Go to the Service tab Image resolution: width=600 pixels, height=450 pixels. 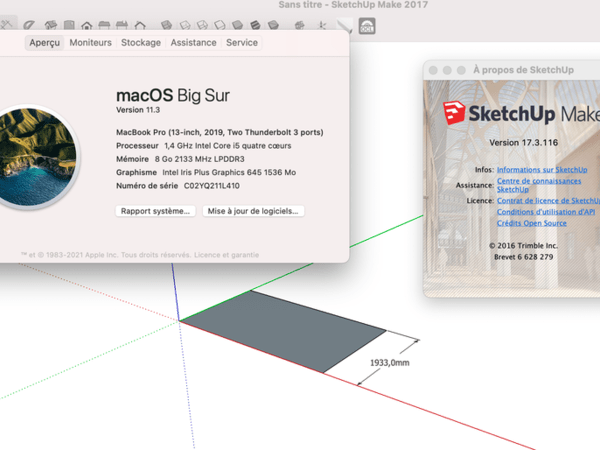241,43
